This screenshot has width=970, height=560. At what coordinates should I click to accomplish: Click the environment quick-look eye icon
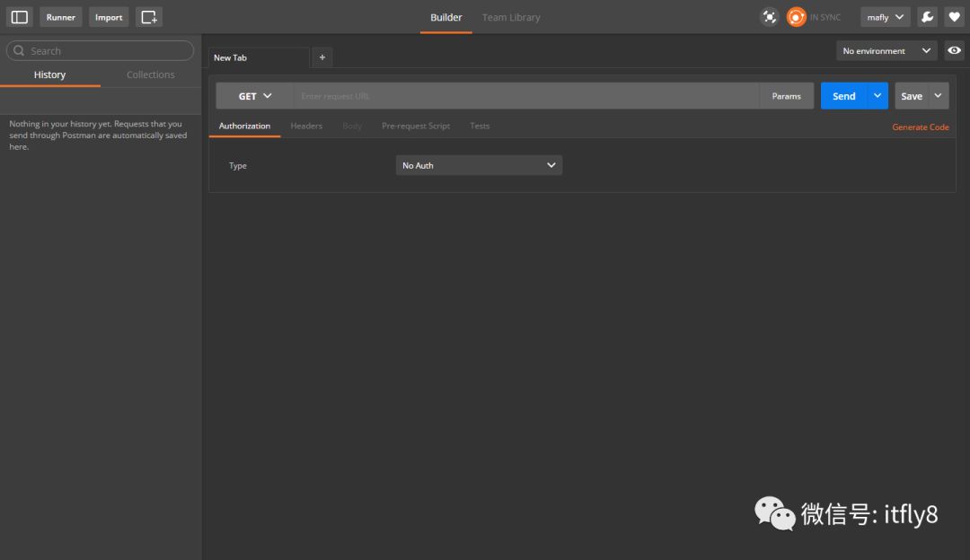point(954,50)
